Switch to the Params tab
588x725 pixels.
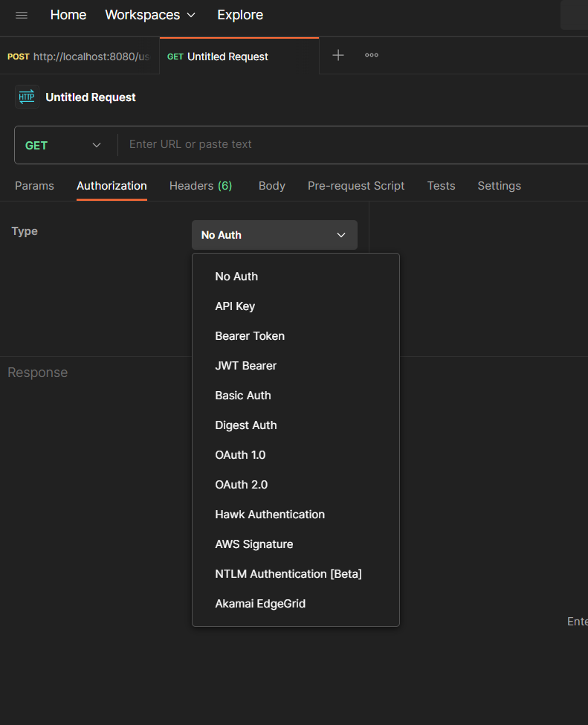[34, 186]
